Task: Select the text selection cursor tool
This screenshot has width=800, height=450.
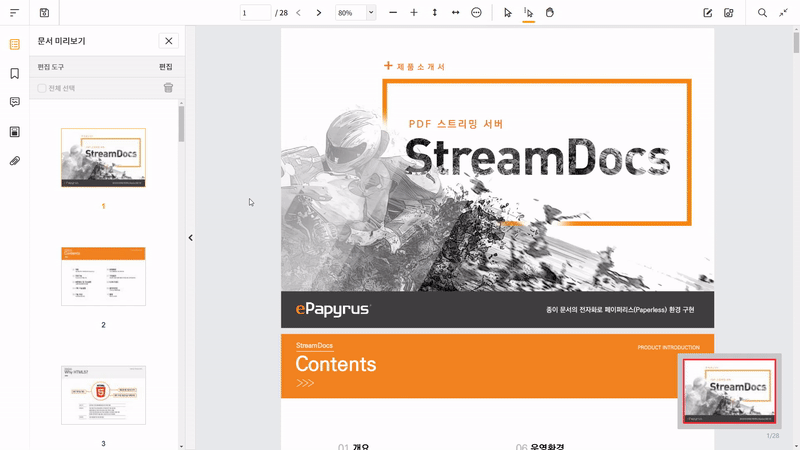Action: tap(529, 13)
